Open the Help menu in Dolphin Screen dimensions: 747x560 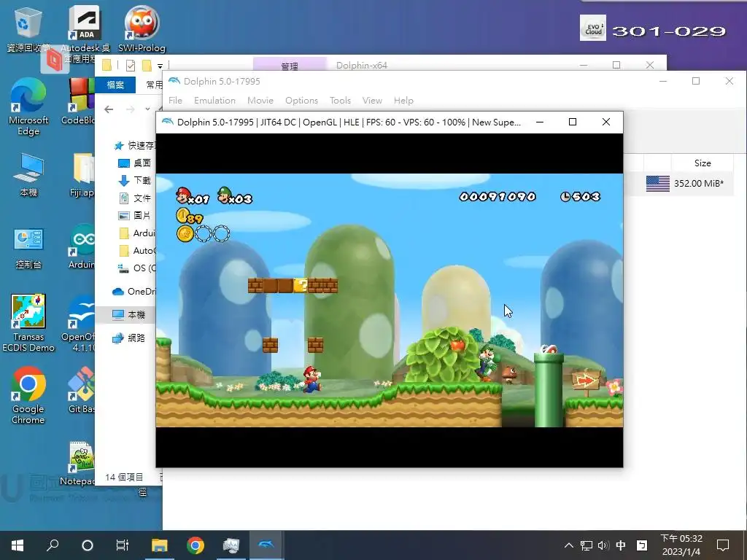(403, 101)
